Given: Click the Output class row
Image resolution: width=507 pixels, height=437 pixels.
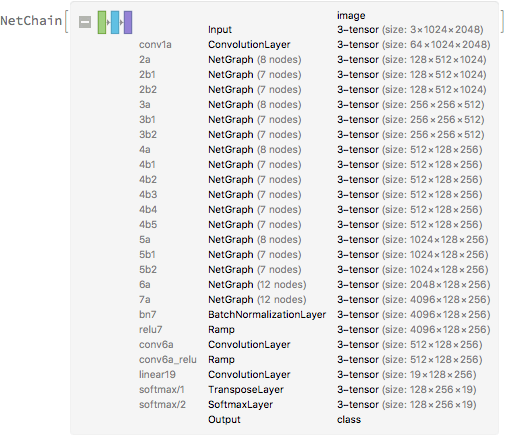Looking at the screenshot, I should click(x=284, y=420).
